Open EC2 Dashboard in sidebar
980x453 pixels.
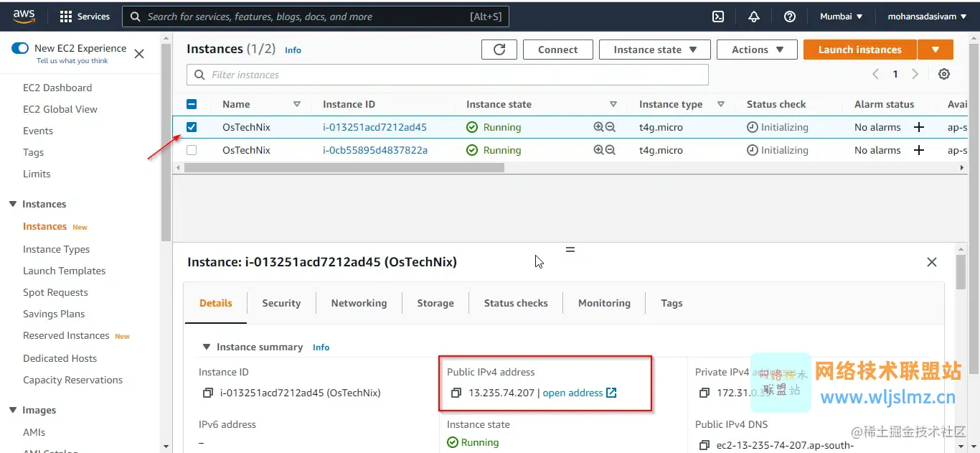(x=57, y=88)
